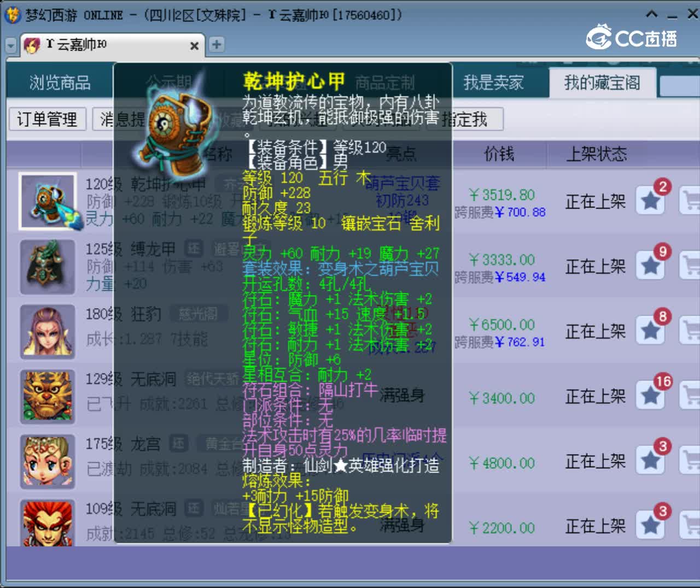The height and width of the screenshot is (588, 700).
Task: Click 正在上架 status on ¥4800.00 row
Action: [x=596, y=462]
